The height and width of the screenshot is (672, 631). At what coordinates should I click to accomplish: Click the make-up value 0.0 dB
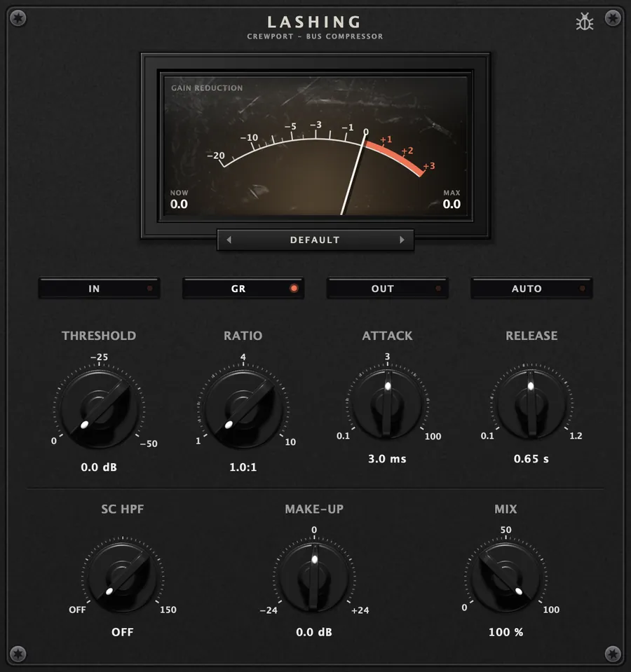(x=314, y=632)
